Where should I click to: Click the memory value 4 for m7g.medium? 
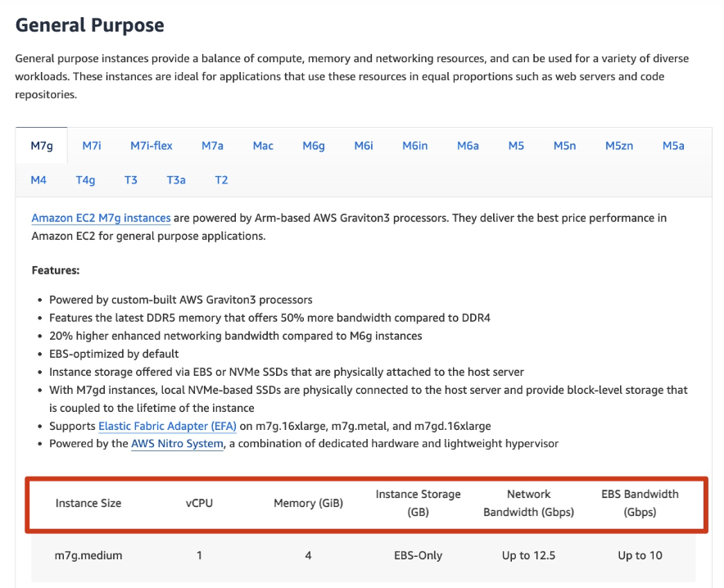tap(309, 555)
